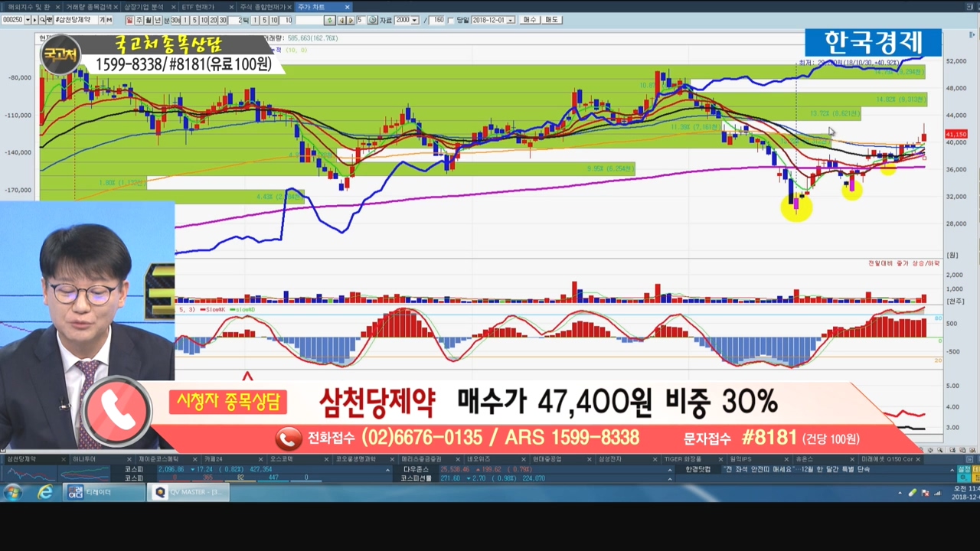Toggle the 당일 checkbox
980x551 pixels.
coord(450,20)
